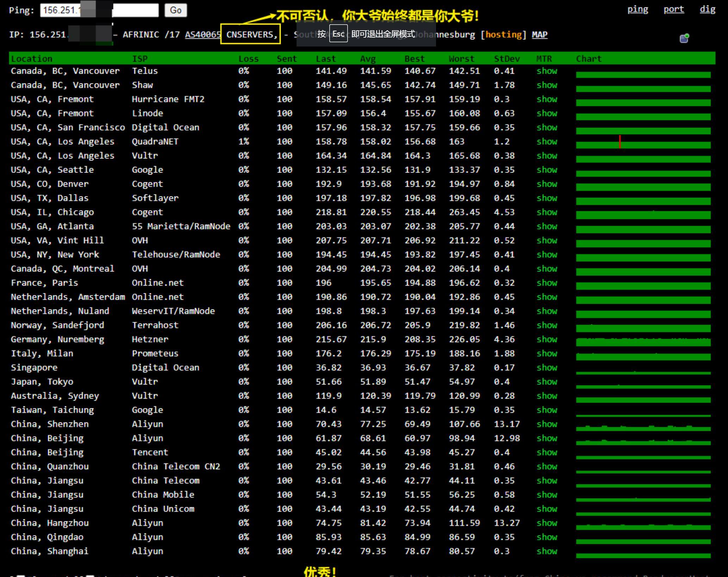Screen dimensions: 728x577
Task: Show MTR for Los Angeles QuadraNET row
Action: click(547, 141)
